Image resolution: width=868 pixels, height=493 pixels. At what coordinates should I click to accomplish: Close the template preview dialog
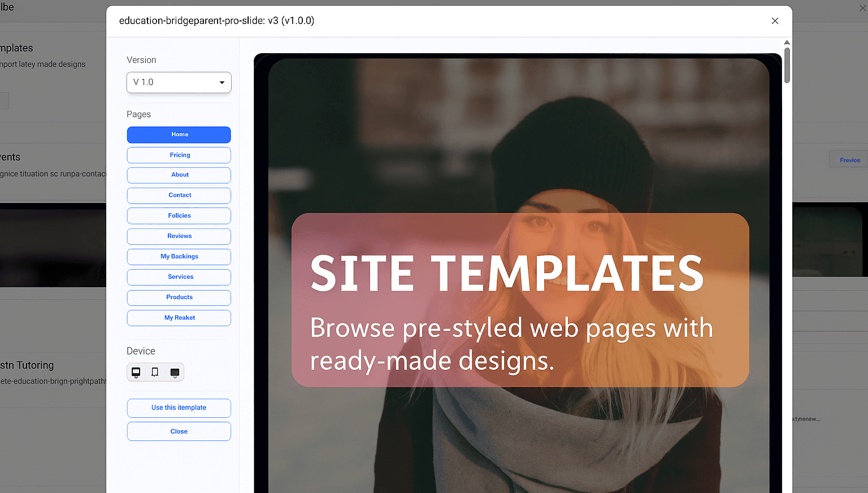point(775,21)
